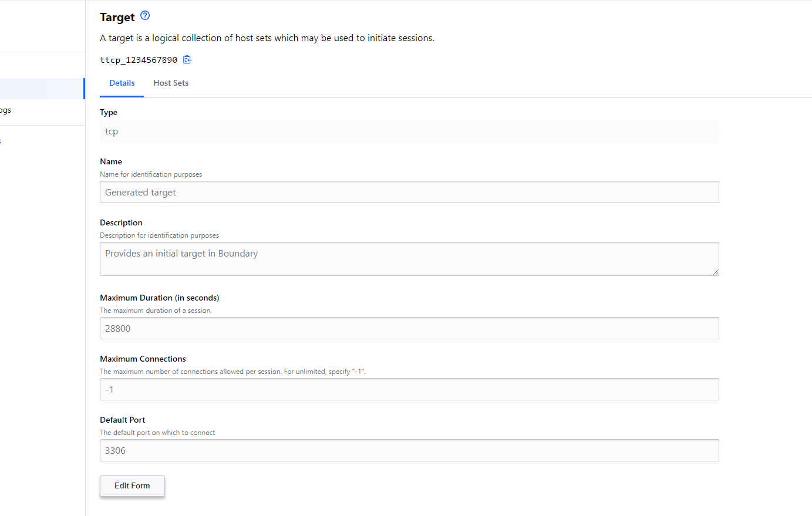The image size is (812, 516).
Task: Select the Maximum Duration field showing 28800
Action: 409,329
